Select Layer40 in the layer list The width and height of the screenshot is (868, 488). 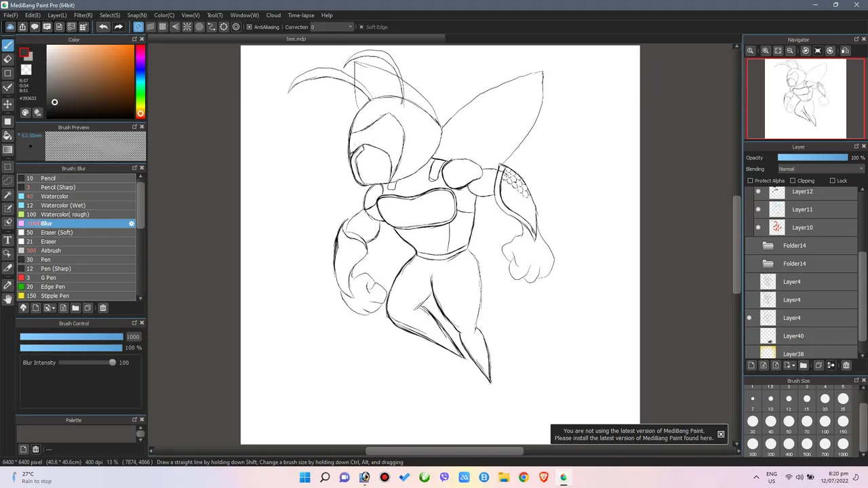point(802,336)
